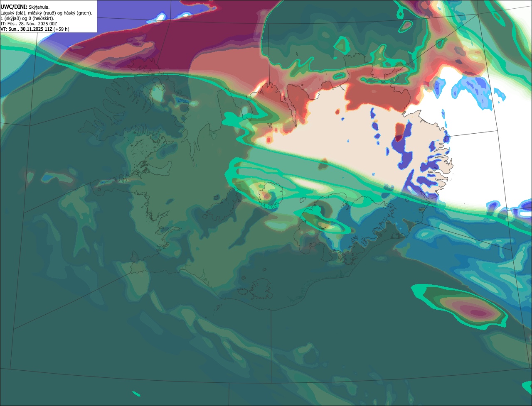Click the '(+59 h)' forecast offset text
The height and width of the screenshot is (406, 532).
pyautogui.click(x=62, y=29)
